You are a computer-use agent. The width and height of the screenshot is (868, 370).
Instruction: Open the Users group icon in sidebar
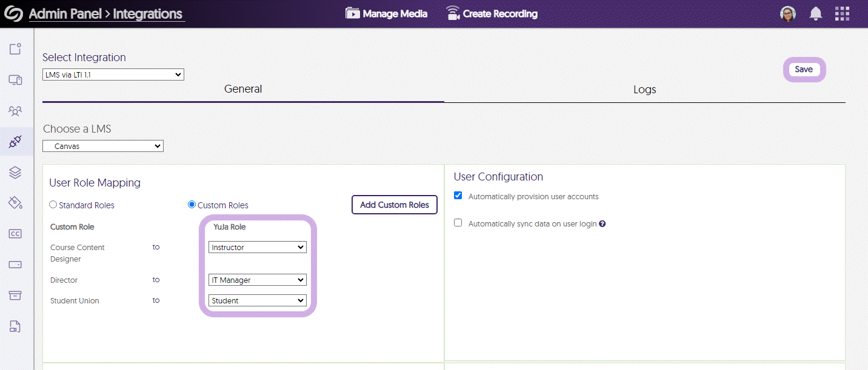coord(16,111)
